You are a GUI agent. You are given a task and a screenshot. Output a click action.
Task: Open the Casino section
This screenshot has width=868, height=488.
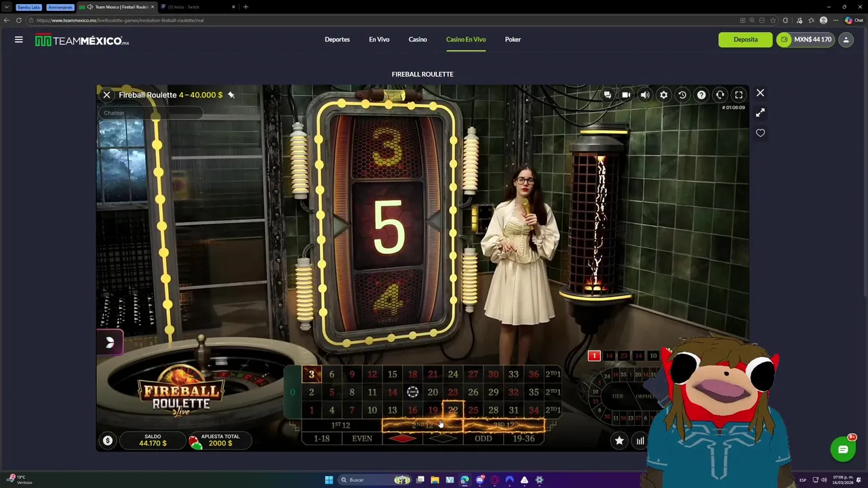pos(418,39)
